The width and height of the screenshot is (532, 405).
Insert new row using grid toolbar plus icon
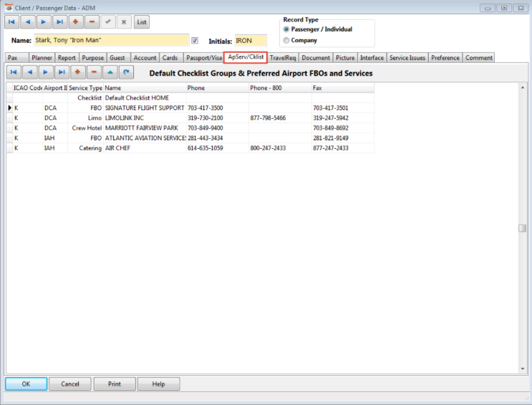point(77,72)
